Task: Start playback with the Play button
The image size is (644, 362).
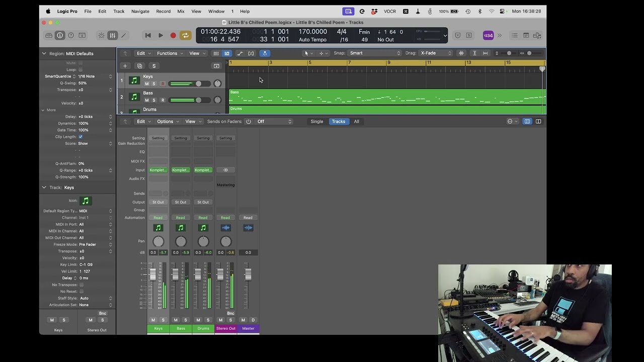Action: 160,35
